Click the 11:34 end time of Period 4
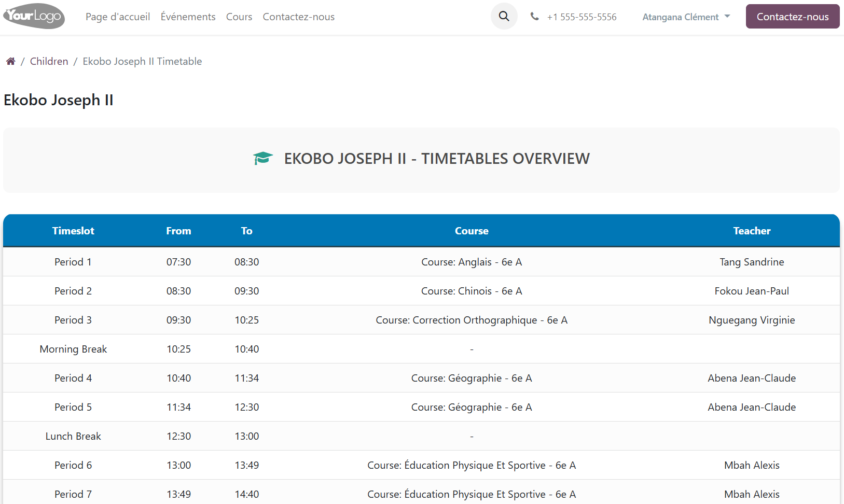Image resolution: width=844 pixels, height=504 pixels. (x=246, y=378)
